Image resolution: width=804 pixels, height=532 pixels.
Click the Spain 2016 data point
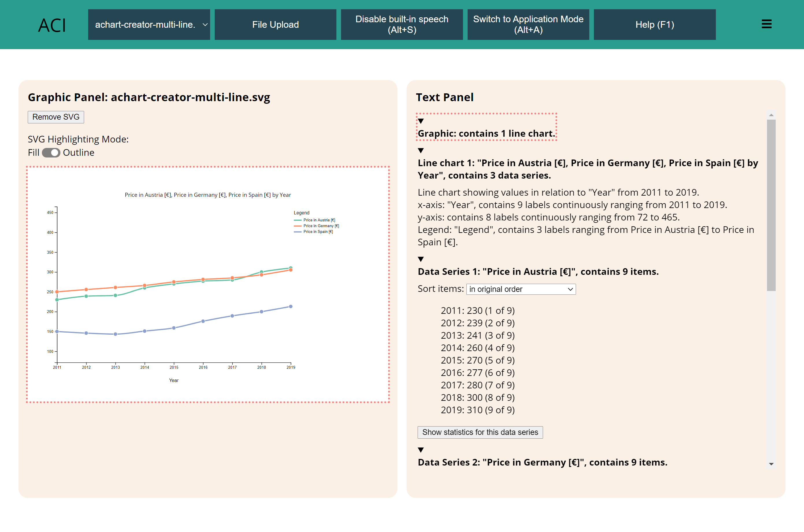[203, 321]
